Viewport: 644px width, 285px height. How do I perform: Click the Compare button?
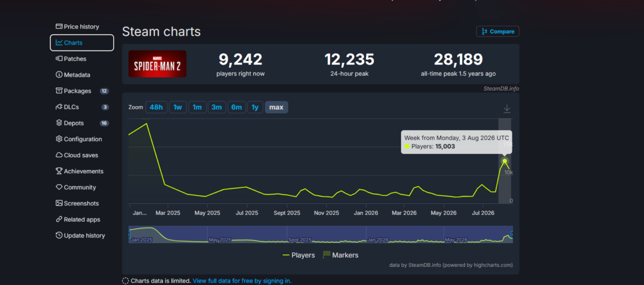[497, 32]
